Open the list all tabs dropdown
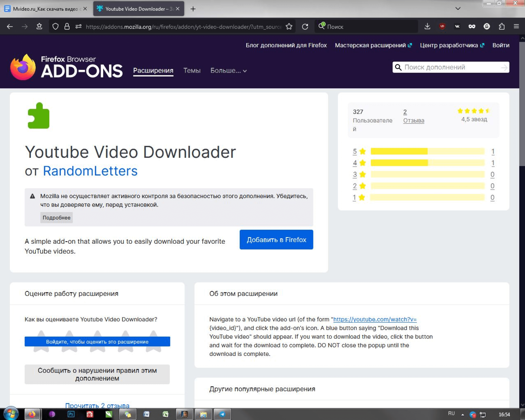This screenshot has width=525, height=420. (x=458, y=9)
